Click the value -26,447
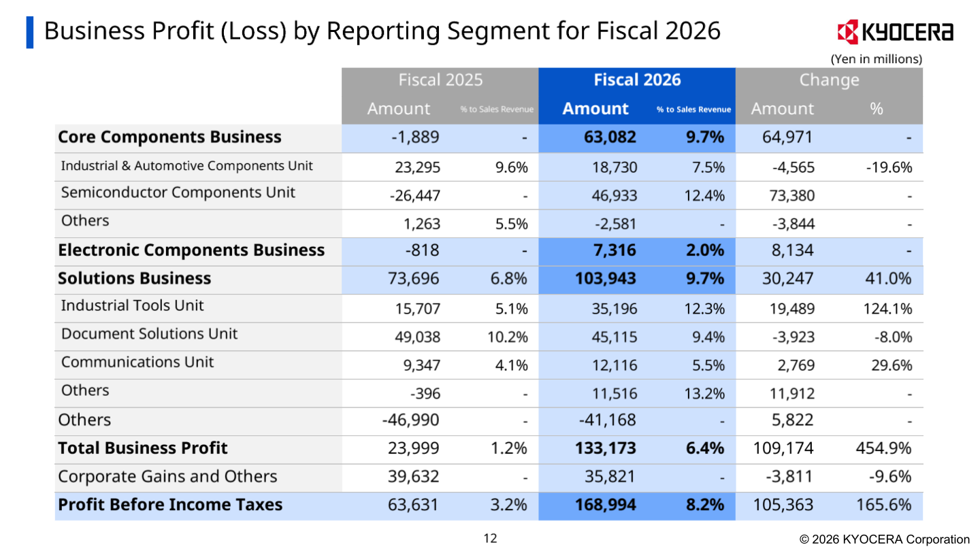Screen dimensions: 980x551 click(x=414, y=197)
